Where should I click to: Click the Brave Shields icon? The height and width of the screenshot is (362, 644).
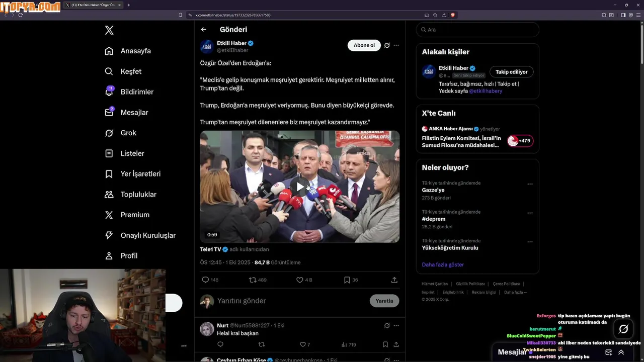(x=452, y=15)
